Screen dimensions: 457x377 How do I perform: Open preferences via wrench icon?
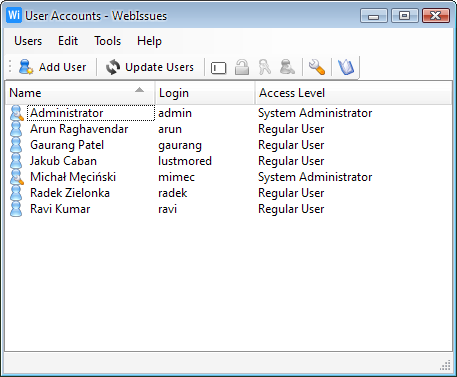coord(317,67)
